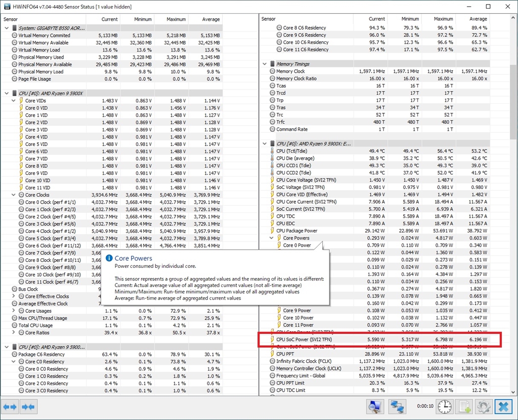Viewport: 518px width, 420px height.
Task: Select the CPU Package Power sensor row
Action: [296, 231]
